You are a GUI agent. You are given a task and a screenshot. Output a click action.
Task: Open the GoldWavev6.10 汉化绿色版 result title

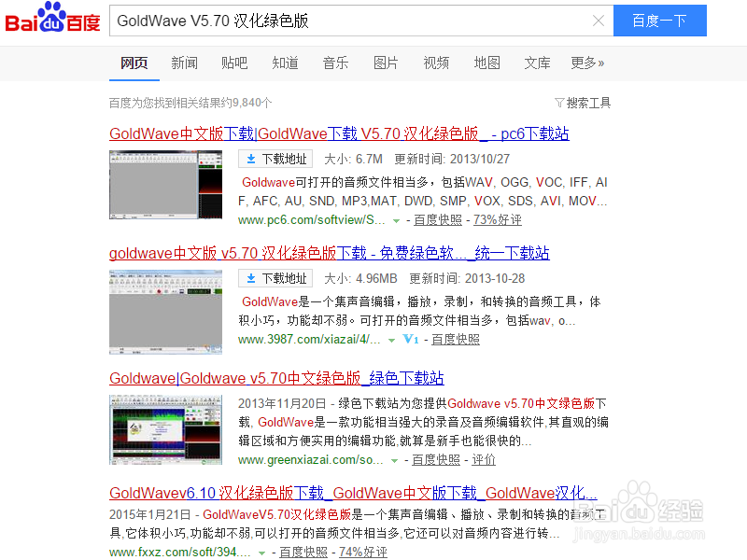[353, 494]
